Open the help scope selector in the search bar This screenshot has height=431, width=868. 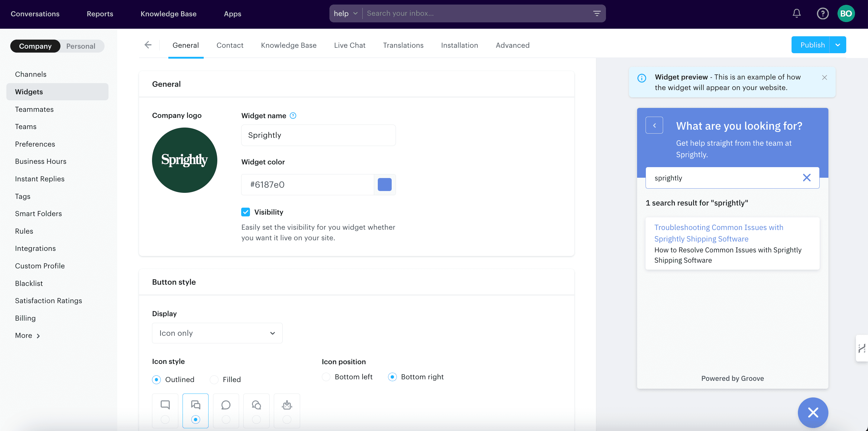(345, 13)
